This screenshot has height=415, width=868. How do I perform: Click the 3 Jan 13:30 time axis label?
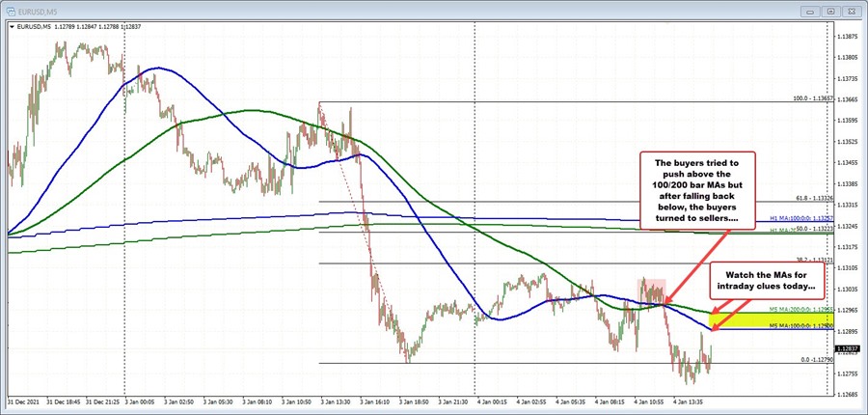tap(338, 404)
